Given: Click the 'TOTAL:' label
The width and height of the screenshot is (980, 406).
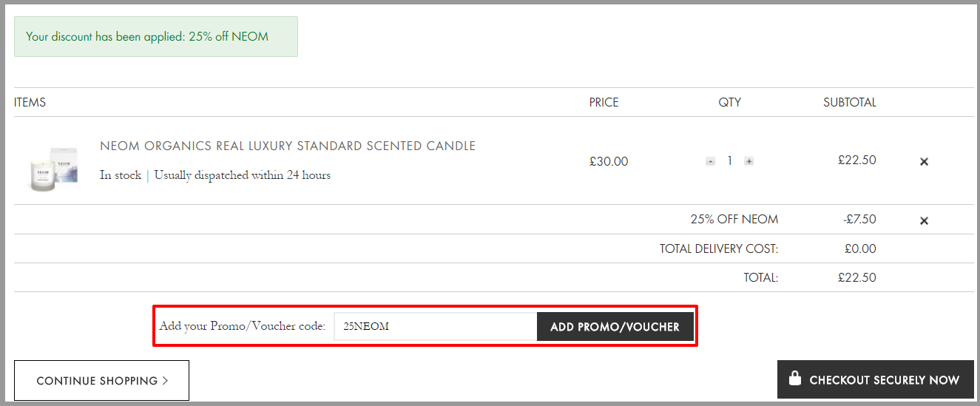Looking at the screenshot, I should click(x=761, y=278).
